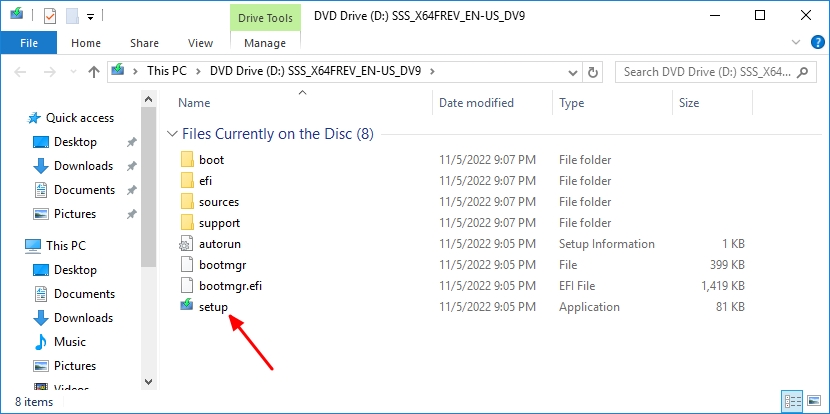Switch to Large icons view using status bar icon

814,402
